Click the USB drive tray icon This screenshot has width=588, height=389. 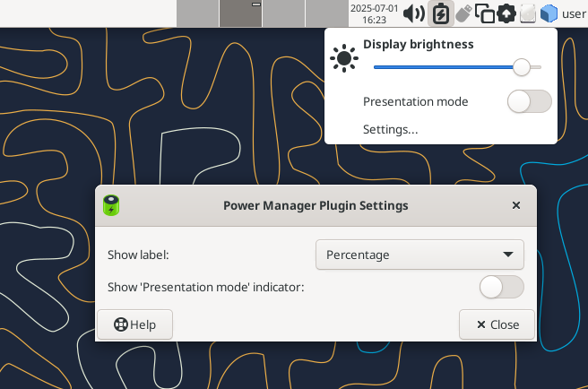(463, 13)
